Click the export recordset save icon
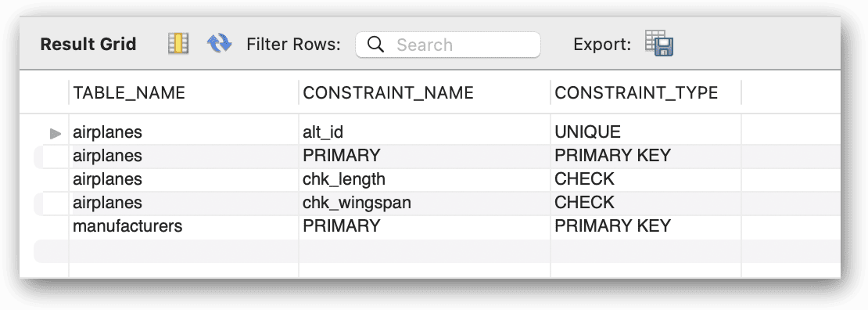 coord(659,43)
